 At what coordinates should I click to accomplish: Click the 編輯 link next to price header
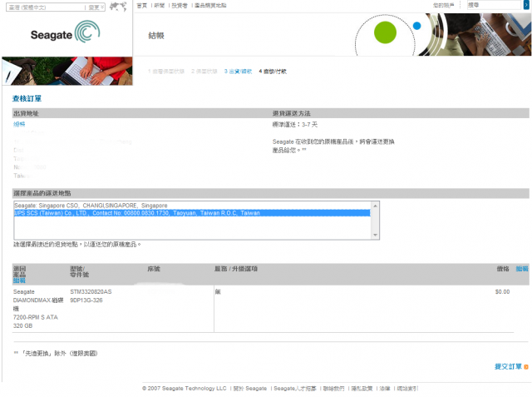(x=522, y=269)
